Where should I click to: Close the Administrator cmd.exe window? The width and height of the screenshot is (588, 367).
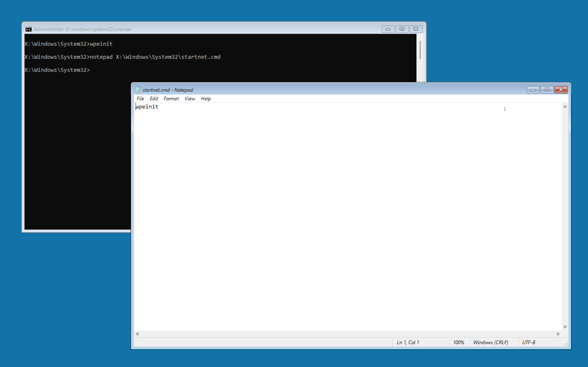416,29
